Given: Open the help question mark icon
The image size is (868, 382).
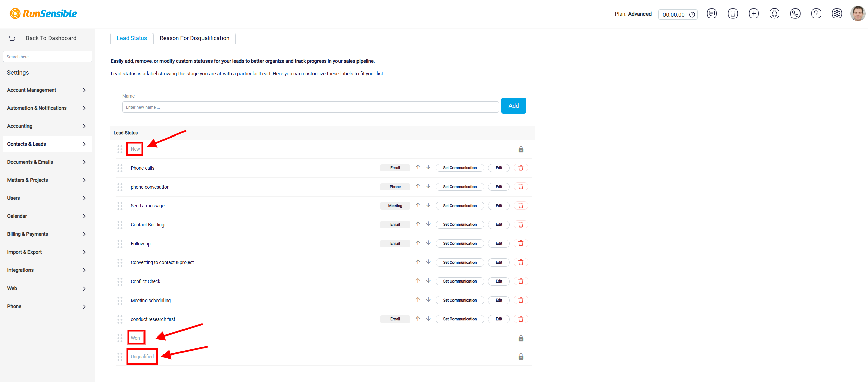Looking at the screenshot, I should 816,14.
